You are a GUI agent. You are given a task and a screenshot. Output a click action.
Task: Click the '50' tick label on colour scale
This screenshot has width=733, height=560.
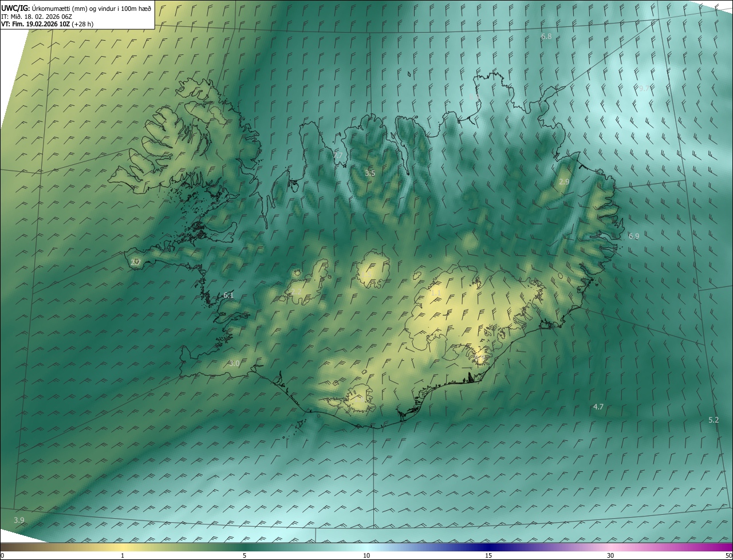tap(728, 555)
